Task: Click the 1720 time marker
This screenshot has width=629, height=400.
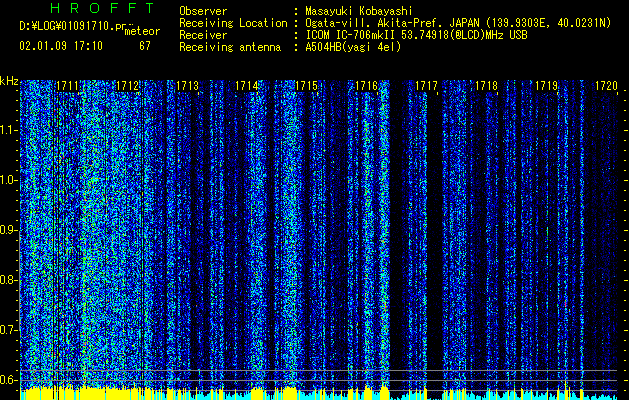Action: click(606, 86)
